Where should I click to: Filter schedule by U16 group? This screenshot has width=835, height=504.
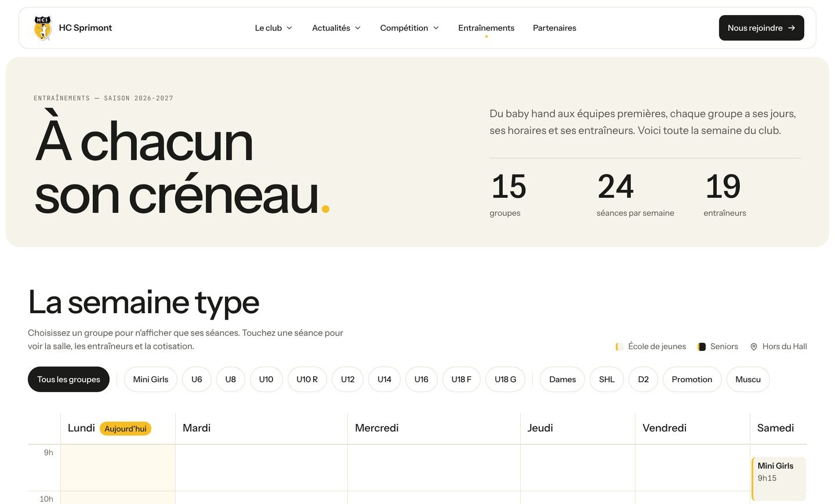422,379
